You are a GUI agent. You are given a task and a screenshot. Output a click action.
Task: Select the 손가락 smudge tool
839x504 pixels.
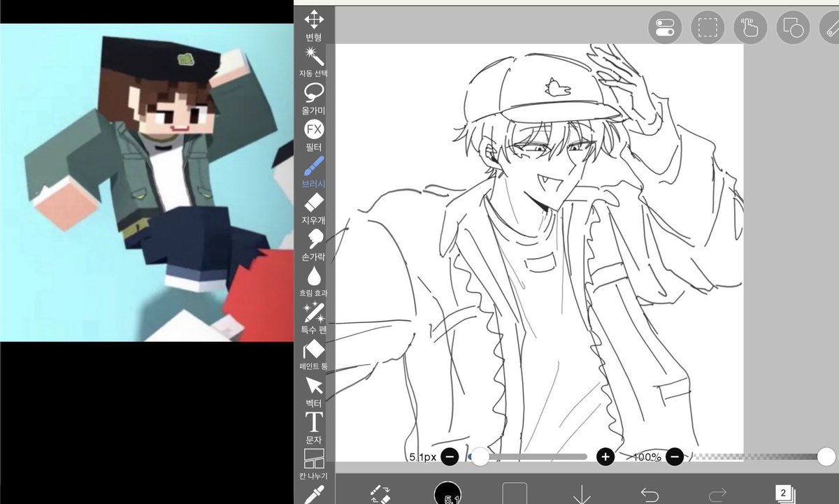click(314, 245)
